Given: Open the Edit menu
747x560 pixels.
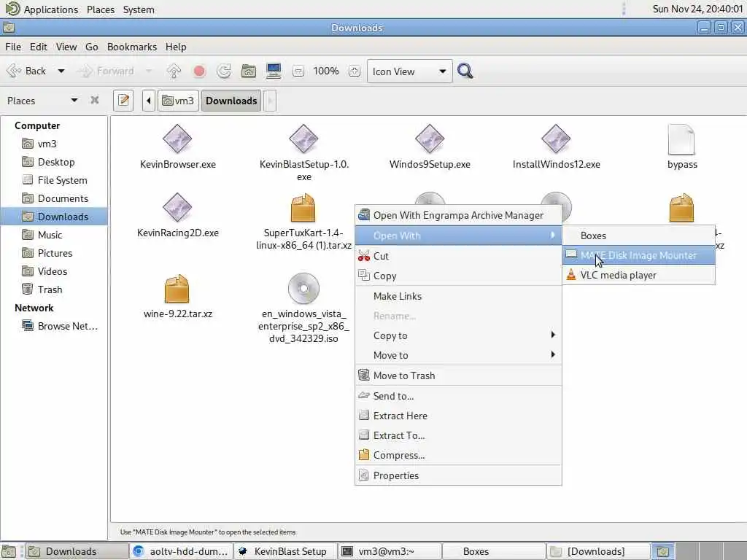Looking at the screenshot, I should click(38, 47).
